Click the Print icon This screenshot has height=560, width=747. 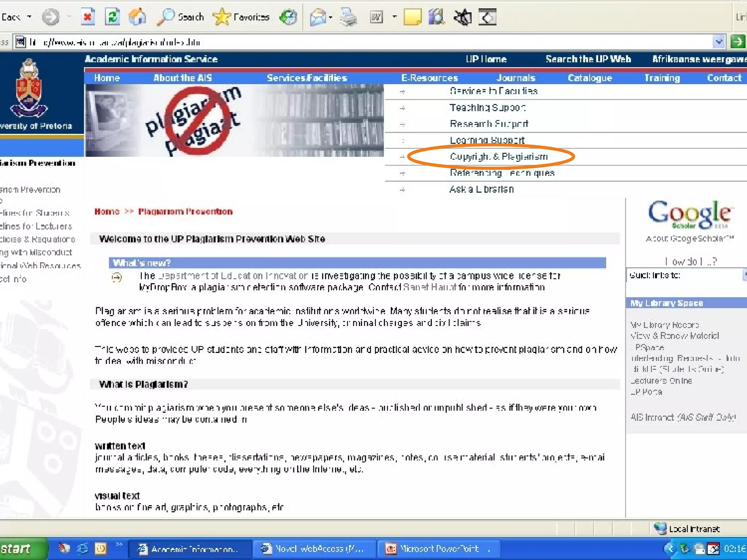pos(348,17)
